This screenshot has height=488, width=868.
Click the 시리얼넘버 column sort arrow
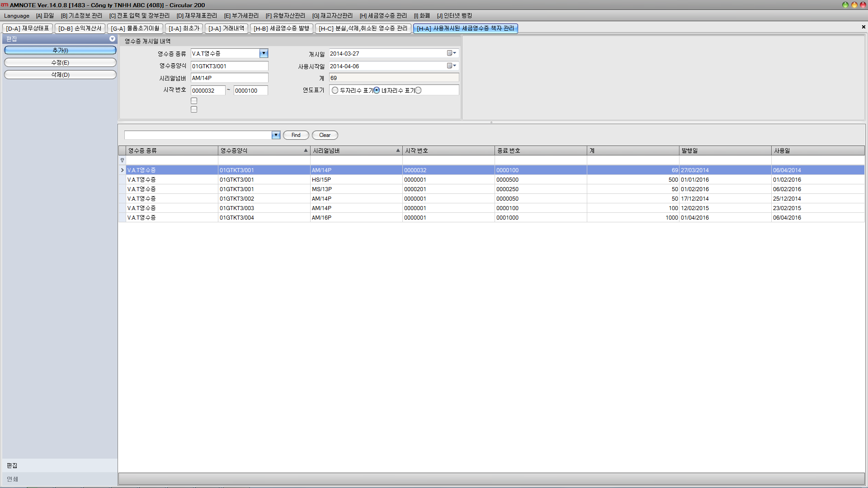pos(398,150)
